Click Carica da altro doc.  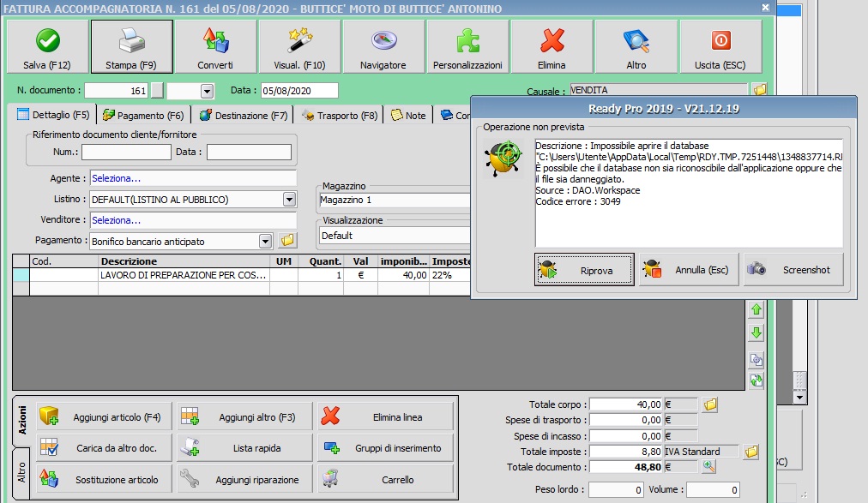[x=104, y=447]
